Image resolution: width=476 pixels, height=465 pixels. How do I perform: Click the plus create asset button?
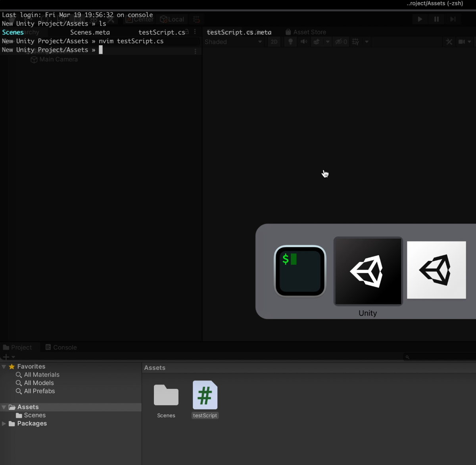click(x=6, y=357)
